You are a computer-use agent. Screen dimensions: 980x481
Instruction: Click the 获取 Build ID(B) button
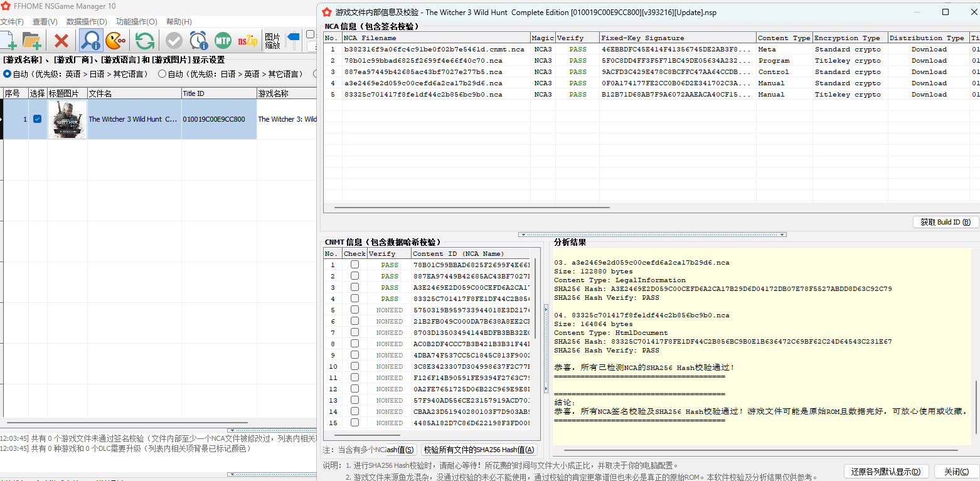click(945, 222)
